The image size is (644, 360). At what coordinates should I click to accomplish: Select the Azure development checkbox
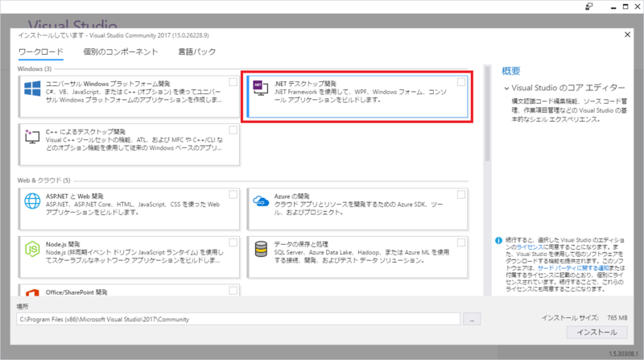click(x=461, y=194)
